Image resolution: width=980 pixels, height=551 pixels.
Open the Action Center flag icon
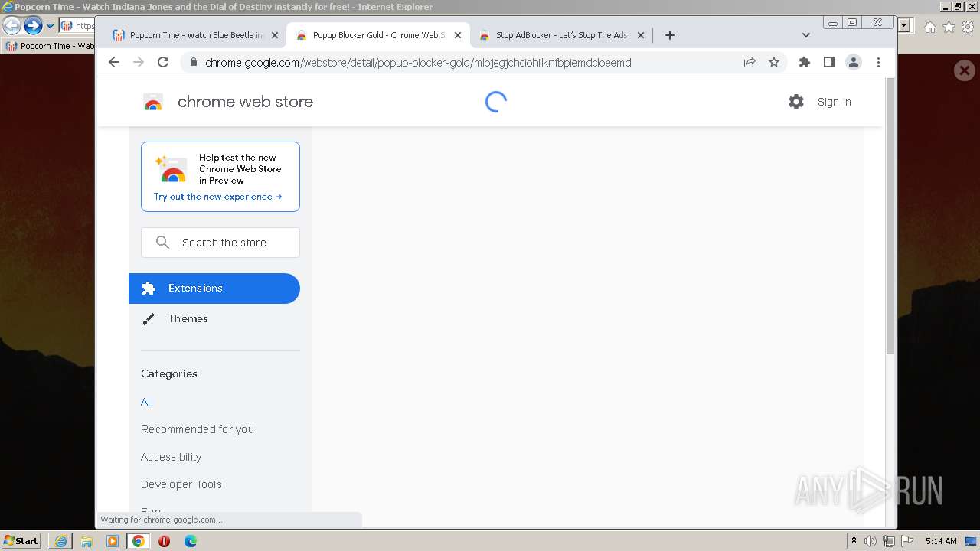[x=907, y=541]
